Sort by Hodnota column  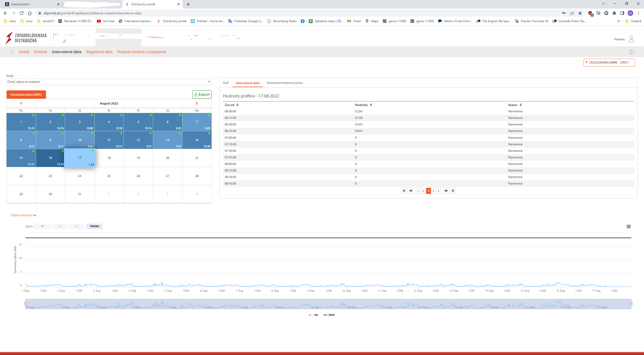click(363, 105)
